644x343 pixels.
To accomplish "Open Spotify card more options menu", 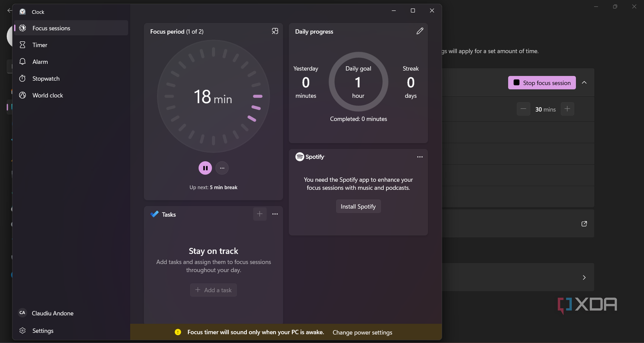I will pos(420,157).
